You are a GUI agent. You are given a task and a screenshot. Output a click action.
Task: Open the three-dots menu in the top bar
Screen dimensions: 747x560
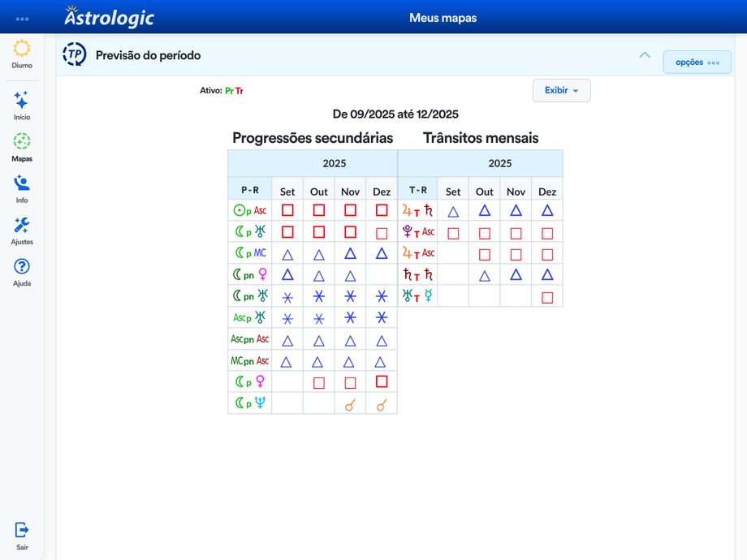(x=22, y=19)
